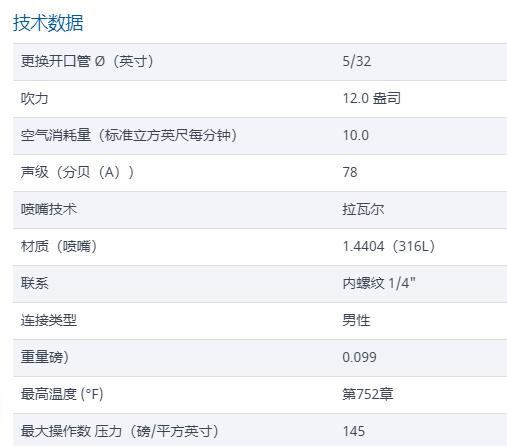507x446 pixels.
Task: Select the 喷嘴技术 row label
Action: 49,209
